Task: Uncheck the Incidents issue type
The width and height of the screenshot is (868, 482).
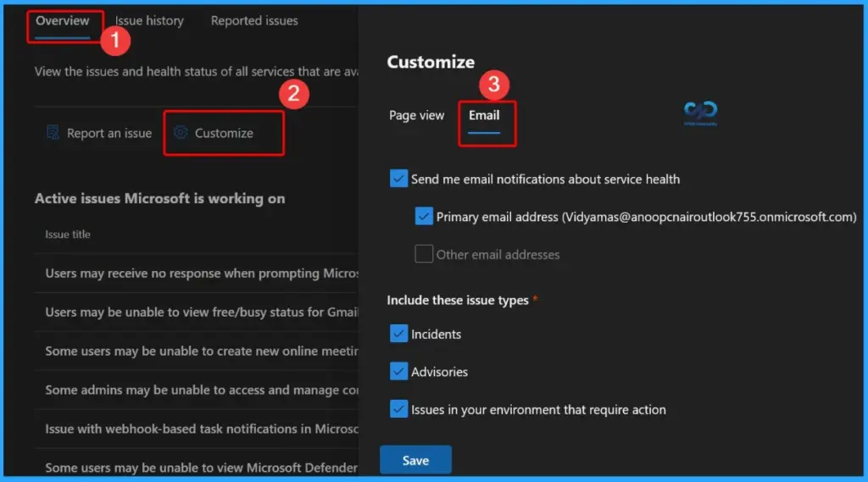Action: 398,334
